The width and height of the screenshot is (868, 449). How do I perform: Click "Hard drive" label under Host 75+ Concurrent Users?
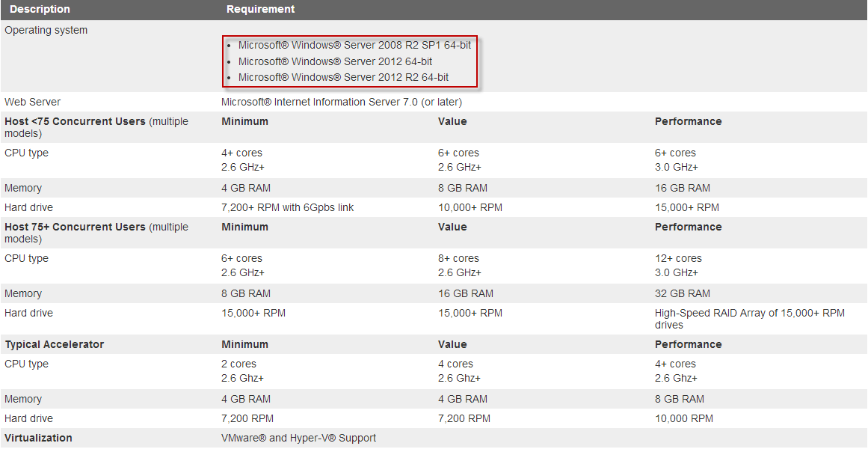pyautogui.click(x=29, y=314)
